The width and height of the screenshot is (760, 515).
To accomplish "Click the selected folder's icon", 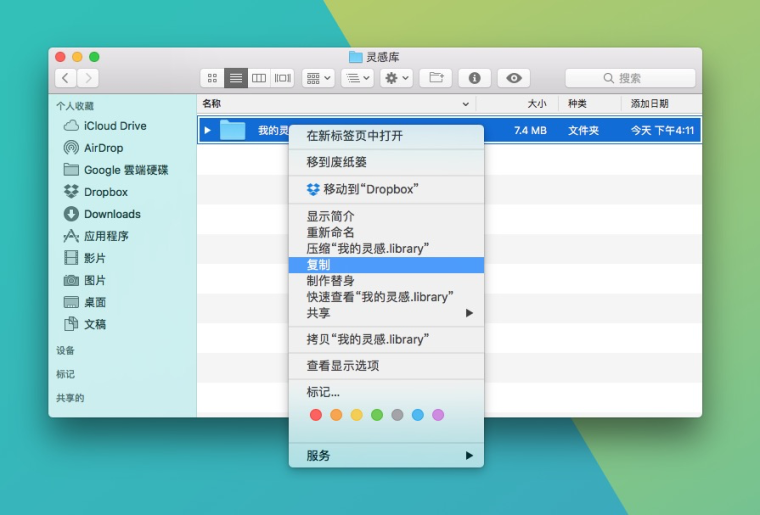I will click(233, 130).
